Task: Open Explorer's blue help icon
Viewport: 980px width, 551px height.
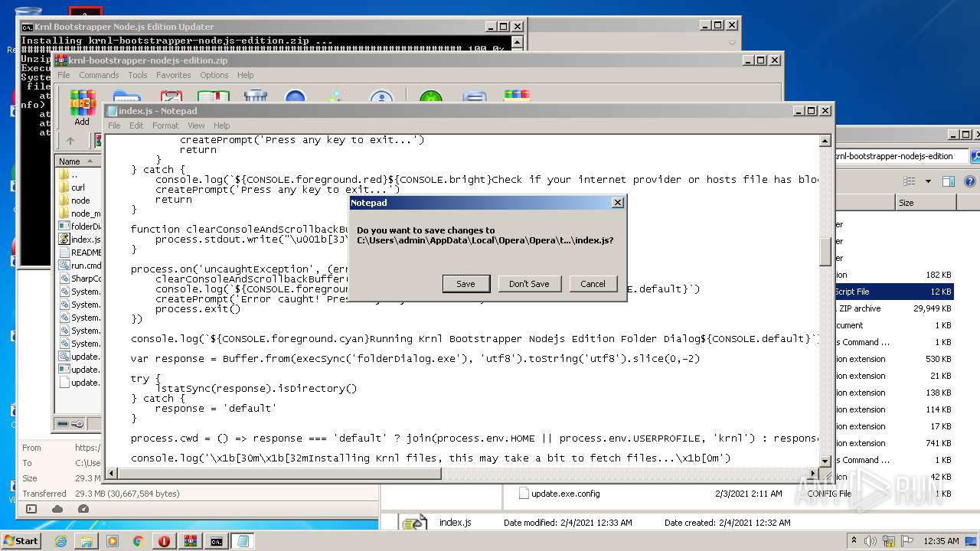Action: [x=969, y=181]
